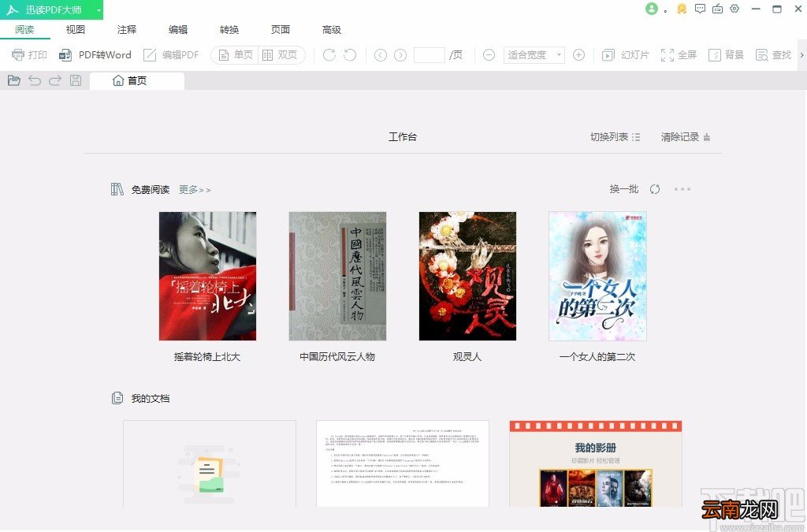The image size is (807, 532).
Task: Open the three-dot more options menu
Action: 682,189
